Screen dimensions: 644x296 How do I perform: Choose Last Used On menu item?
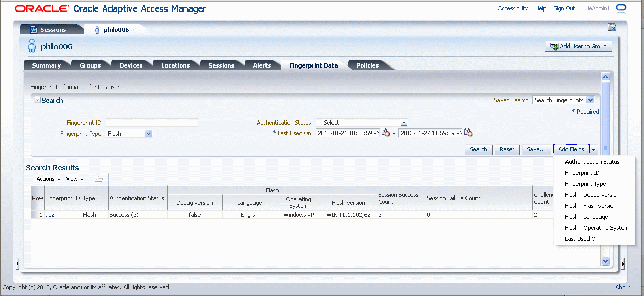point(582,239)
